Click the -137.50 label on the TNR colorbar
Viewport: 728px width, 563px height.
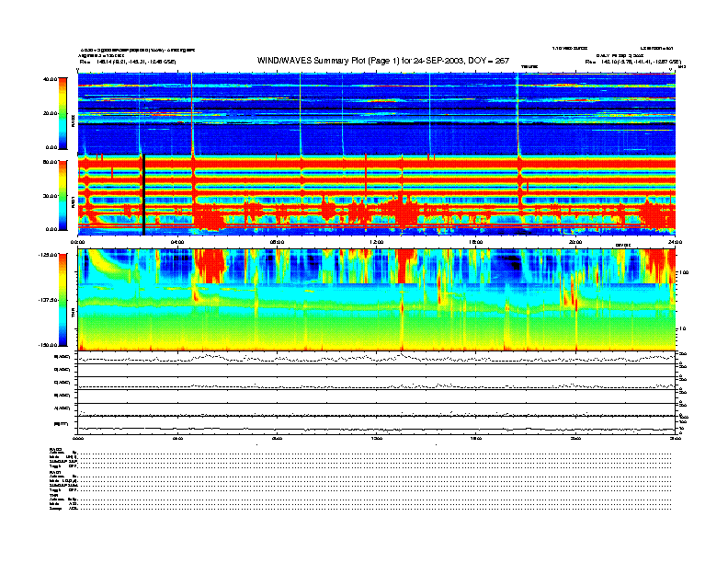(49, 300)
